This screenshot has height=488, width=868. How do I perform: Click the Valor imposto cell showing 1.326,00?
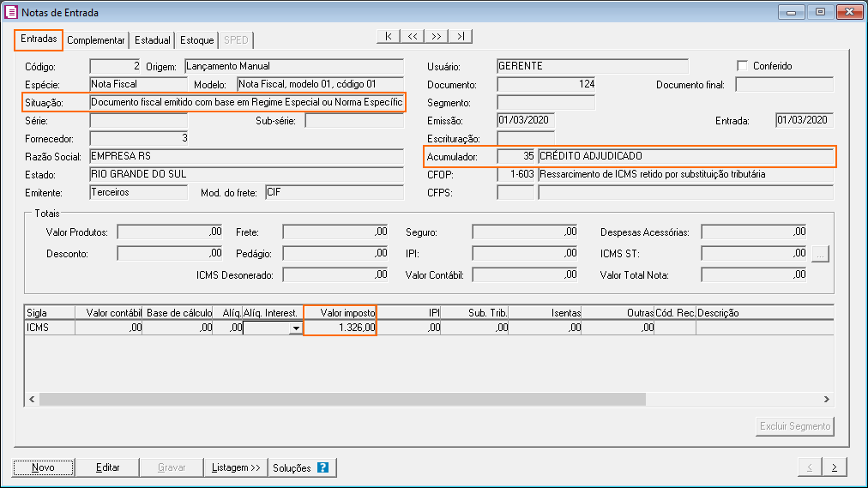(341, 328)
